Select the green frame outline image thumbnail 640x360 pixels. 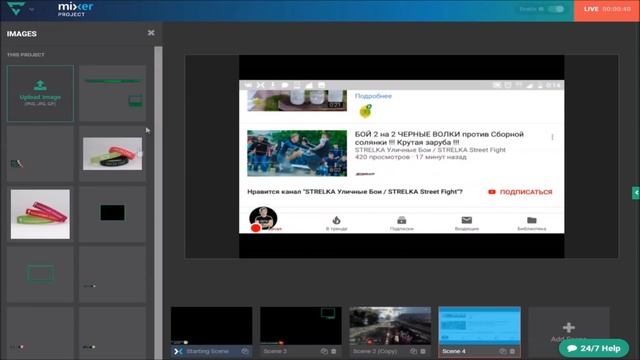coord(40,273)
